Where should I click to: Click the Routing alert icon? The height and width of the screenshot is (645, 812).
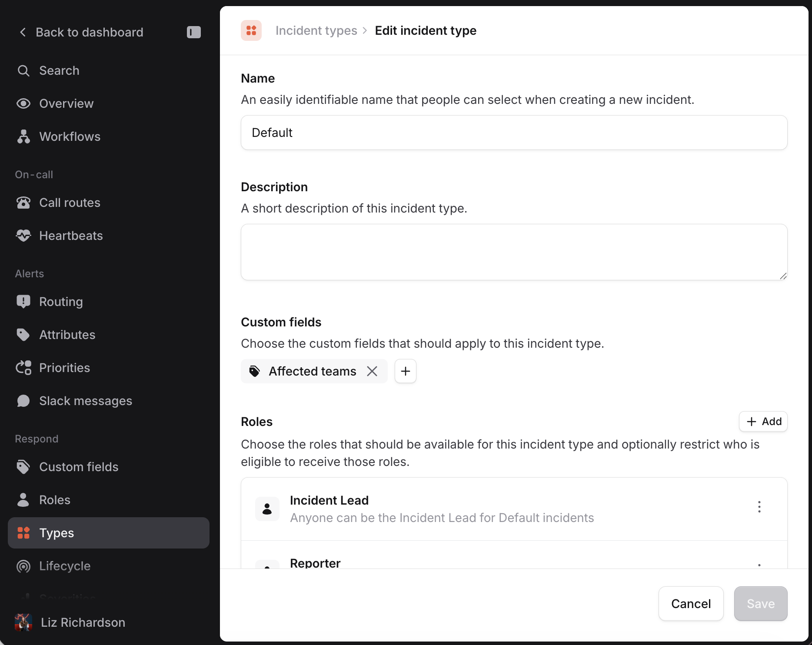tap(23, 302)
